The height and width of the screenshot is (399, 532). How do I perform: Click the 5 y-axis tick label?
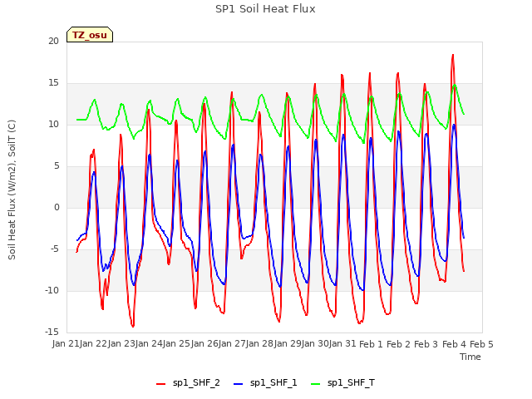[x=57, y=166]
